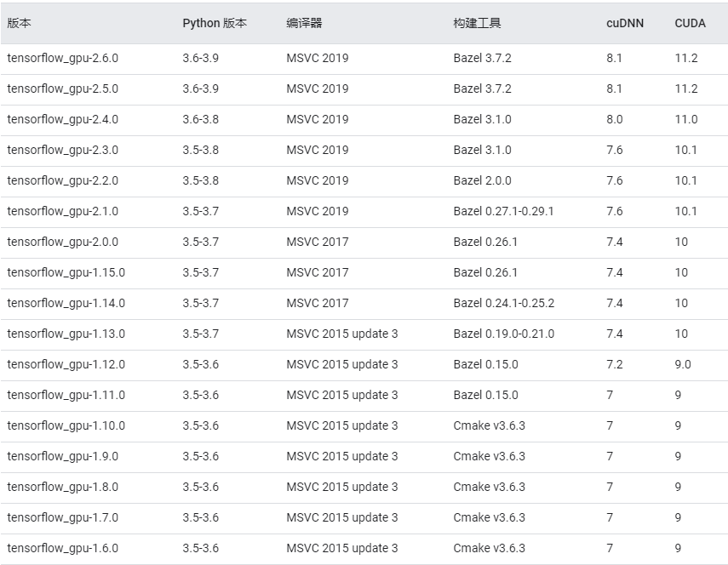Click Bazel 3.7.2 in the 2.6.0 row
728x565 pixels.
tap(483, 58)
